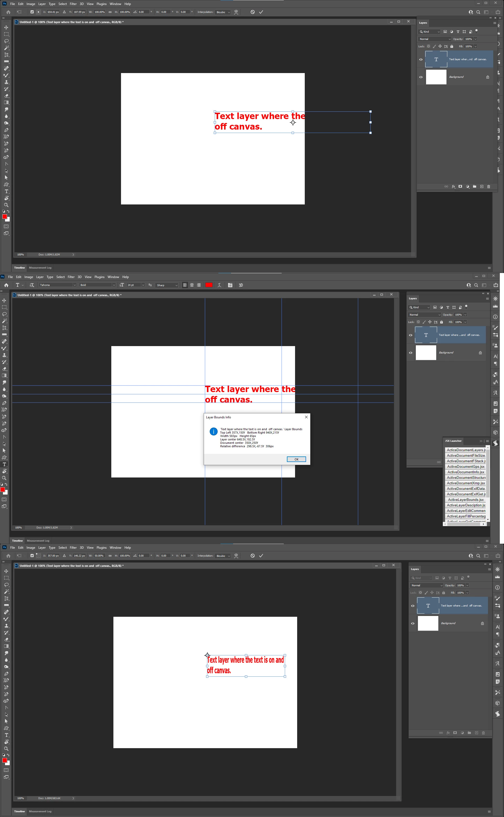Open the Plugins menu in the topmost window
The width and height of the screenshot is (504, 817).
pyautogui.click(x=101, y=4)
